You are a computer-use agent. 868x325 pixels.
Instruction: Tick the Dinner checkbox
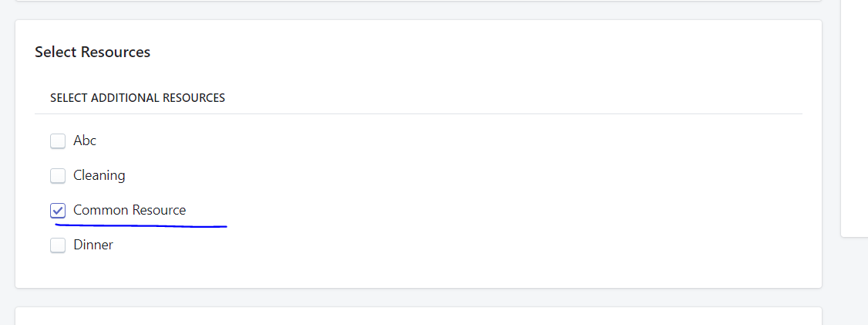coord(58,245)
